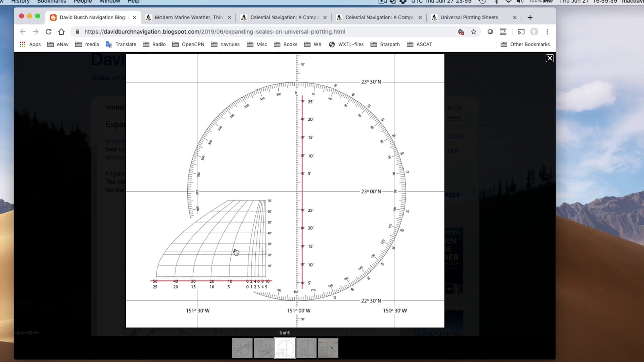
Task: Click the '22° 30' N' latitude label
Action: click(371, 301)
